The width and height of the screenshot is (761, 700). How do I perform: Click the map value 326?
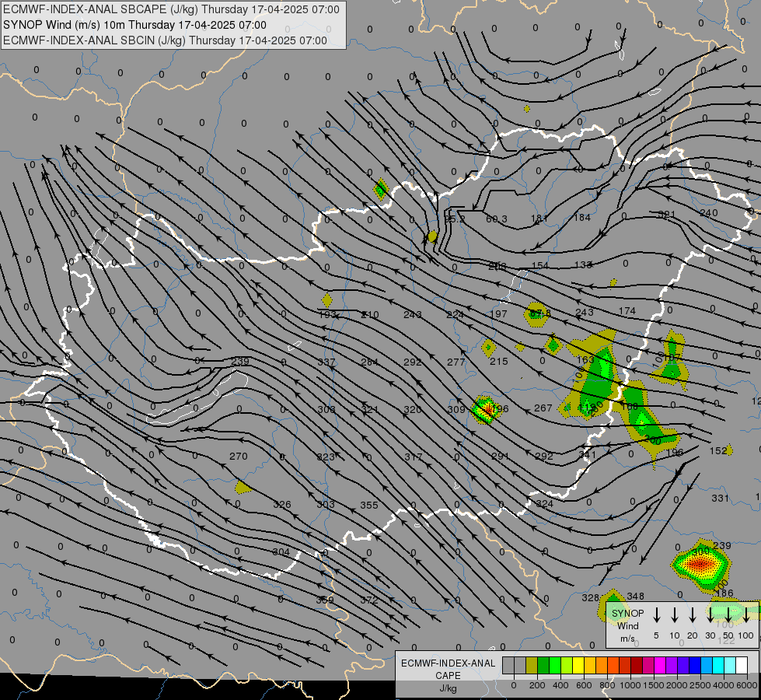282,505
